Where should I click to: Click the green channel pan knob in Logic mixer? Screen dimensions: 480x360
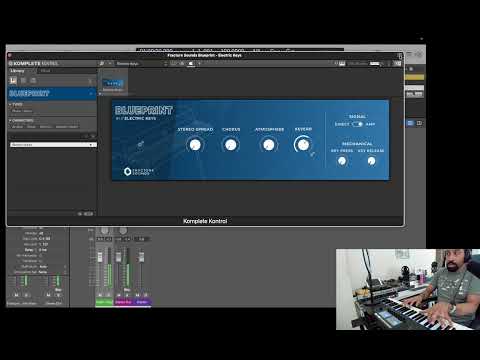click(x=105, y=231)
